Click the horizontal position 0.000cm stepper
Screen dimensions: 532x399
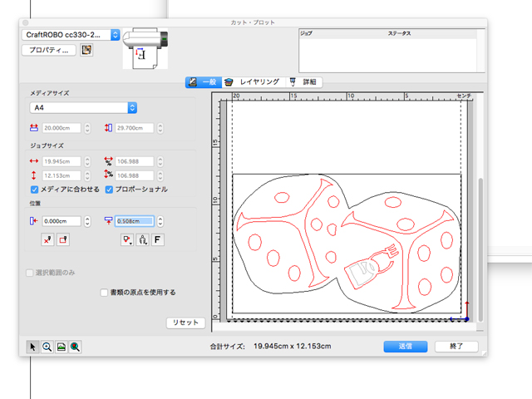[89, 221]
